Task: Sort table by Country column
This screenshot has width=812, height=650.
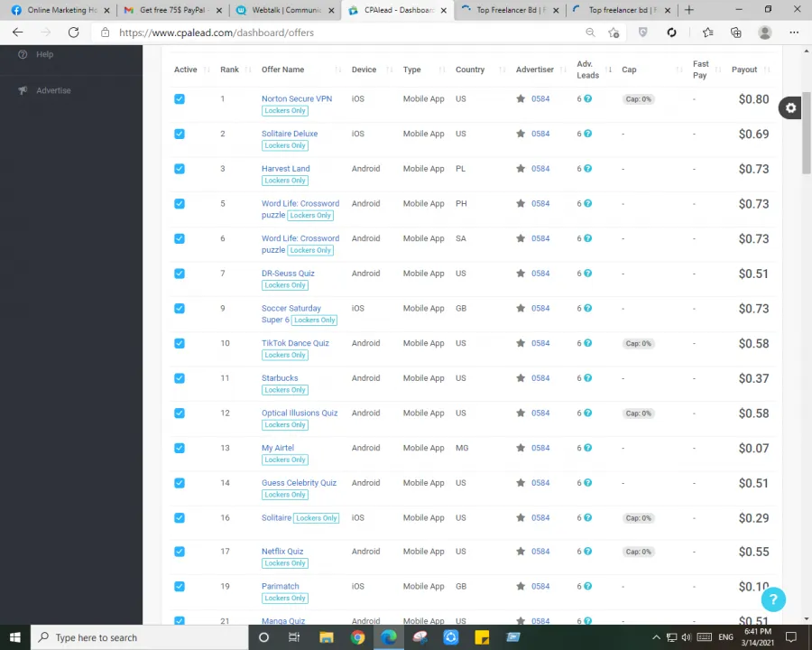Action: [470, 70]
